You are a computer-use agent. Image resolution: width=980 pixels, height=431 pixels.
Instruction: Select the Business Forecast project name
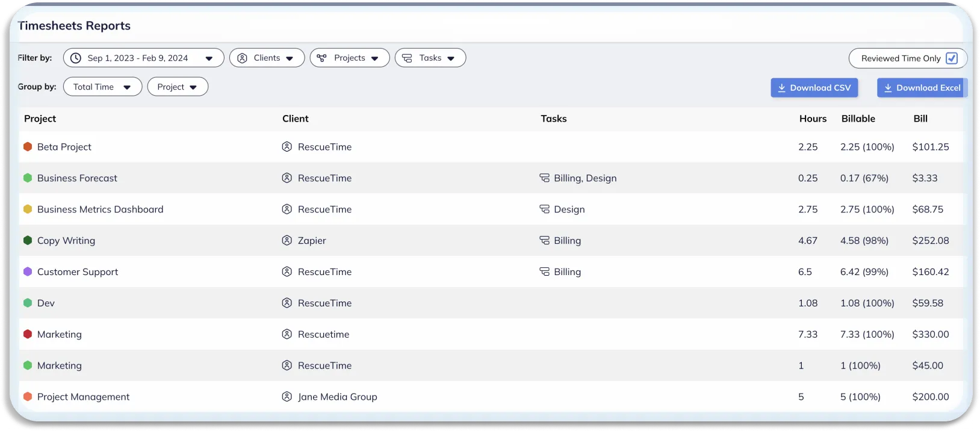77,178
